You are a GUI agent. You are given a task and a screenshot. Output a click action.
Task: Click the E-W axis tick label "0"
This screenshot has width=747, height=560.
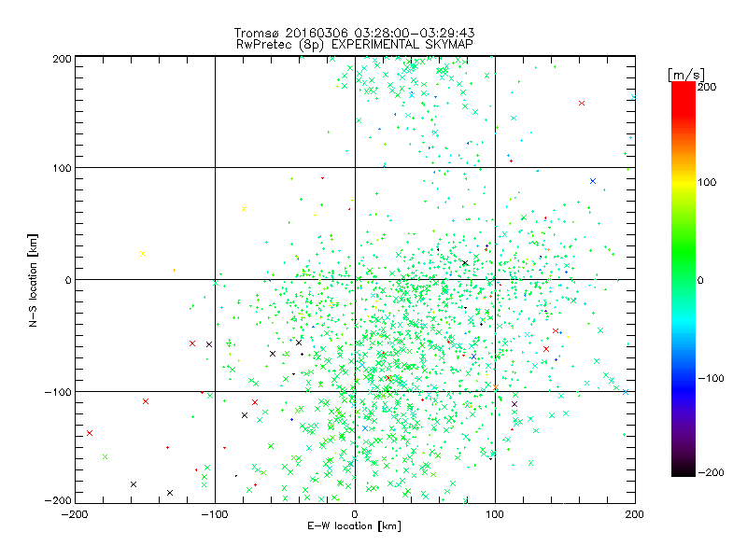click(355, 514)
